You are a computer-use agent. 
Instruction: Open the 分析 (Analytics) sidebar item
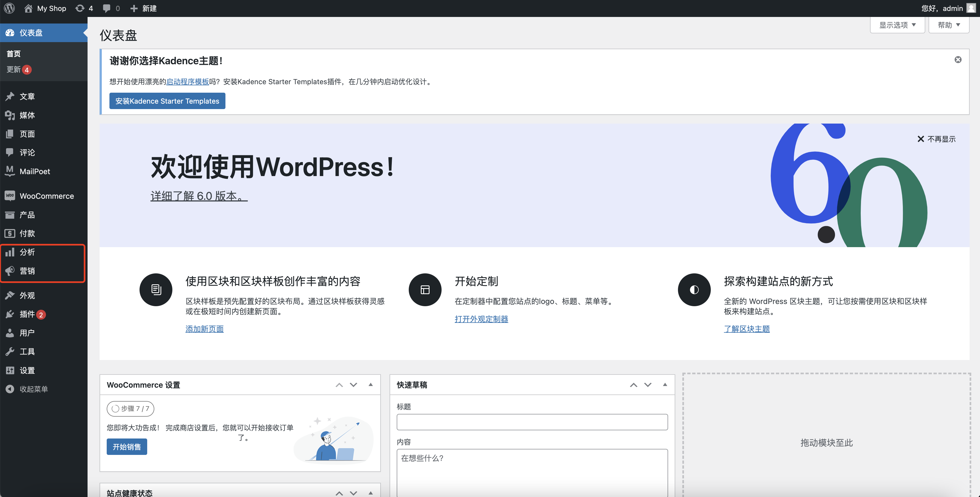click(27, 252)
